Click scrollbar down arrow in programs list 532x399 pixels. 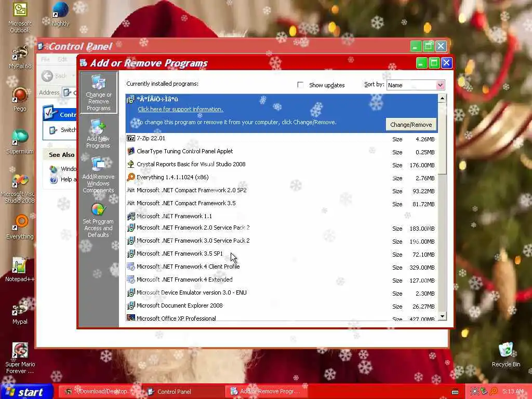pyautogui.click(x=442, y=316)
